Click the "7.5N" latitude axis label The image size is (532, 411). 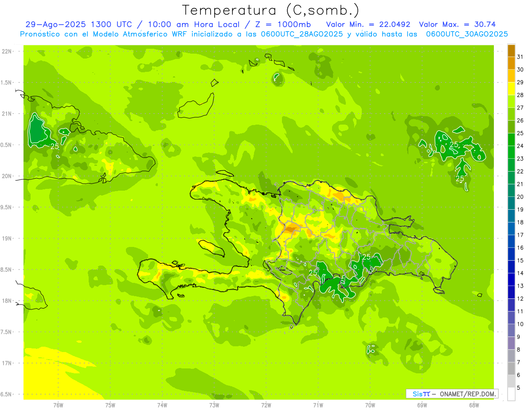7,332
